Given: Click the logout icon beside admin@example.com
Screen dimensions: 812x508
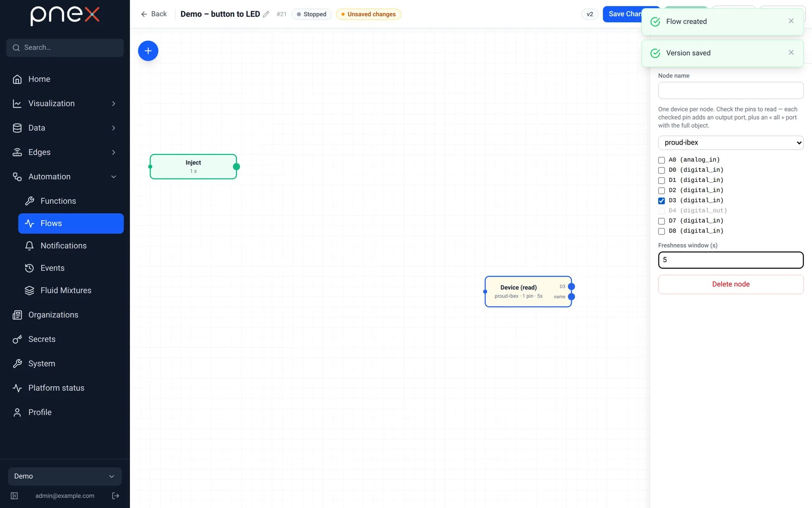Looking at the screenshot, I should pyautogui.click(x=115, y=496).
